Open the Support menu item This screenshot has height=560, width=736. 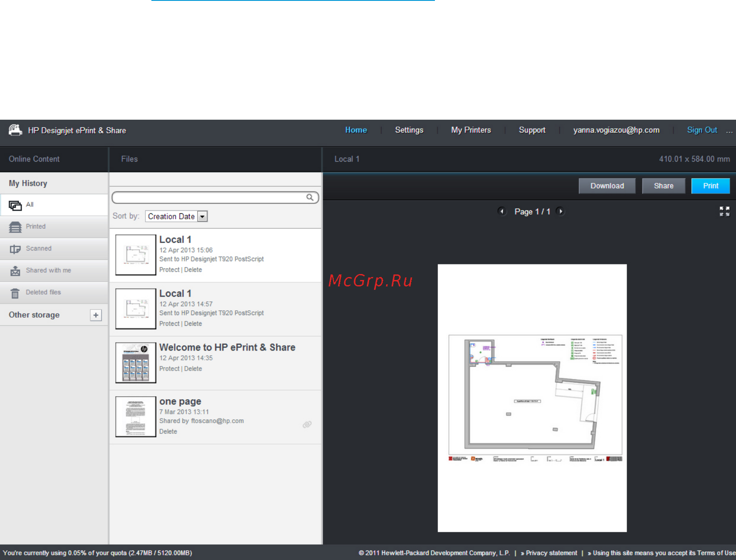coord(532,130)
